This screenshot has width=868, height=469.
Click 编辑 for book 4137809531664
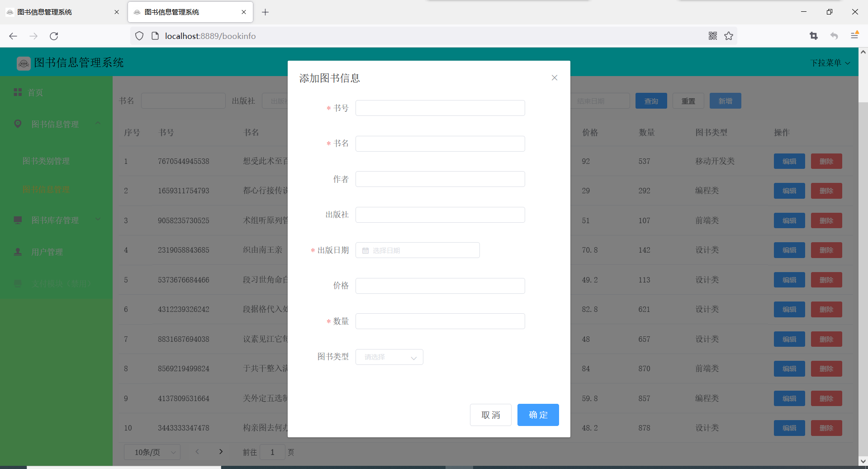(x=789, y=398)
